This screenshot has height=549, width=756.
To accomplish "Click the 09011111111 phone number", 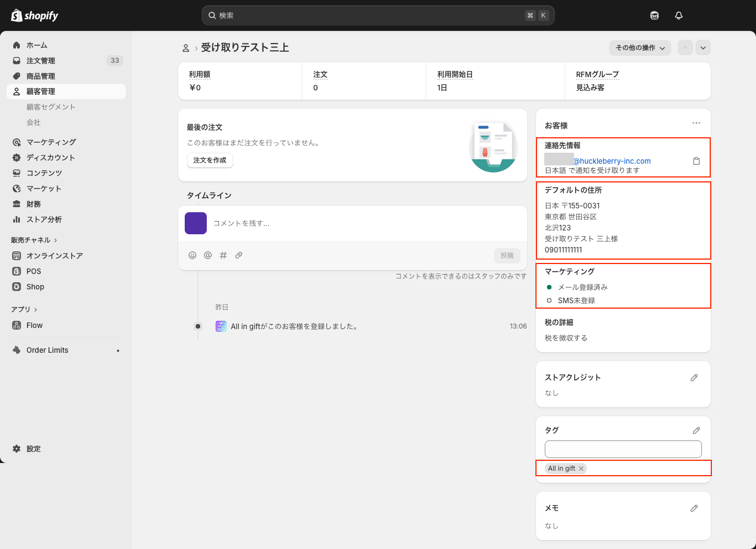I will 564,250.
